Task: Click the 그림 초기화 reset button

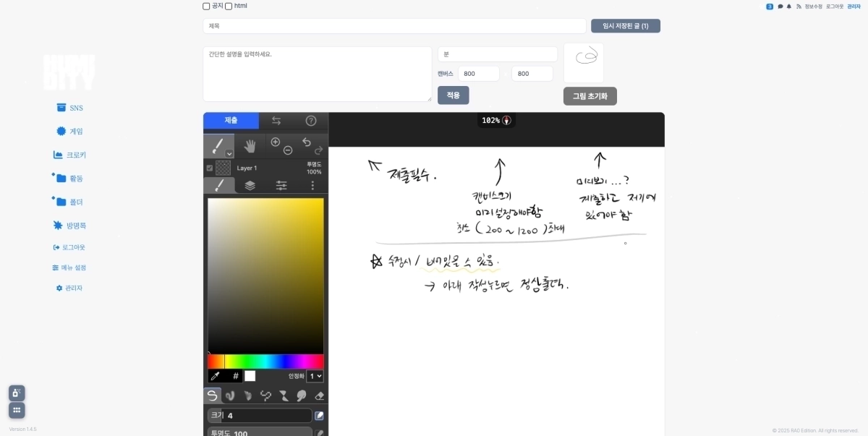Action: (590, 95)
